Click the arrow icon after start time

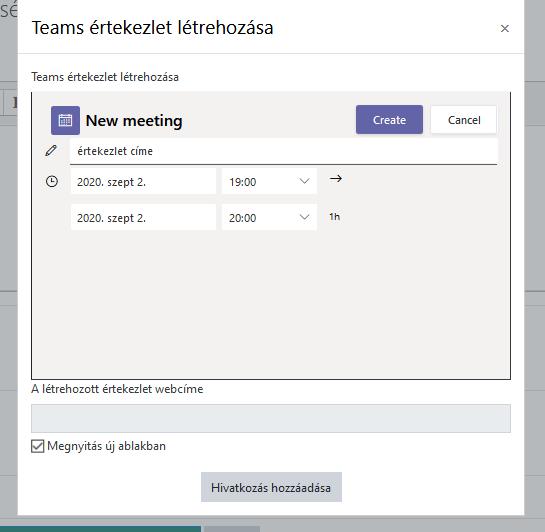click(x=336, y=179)
